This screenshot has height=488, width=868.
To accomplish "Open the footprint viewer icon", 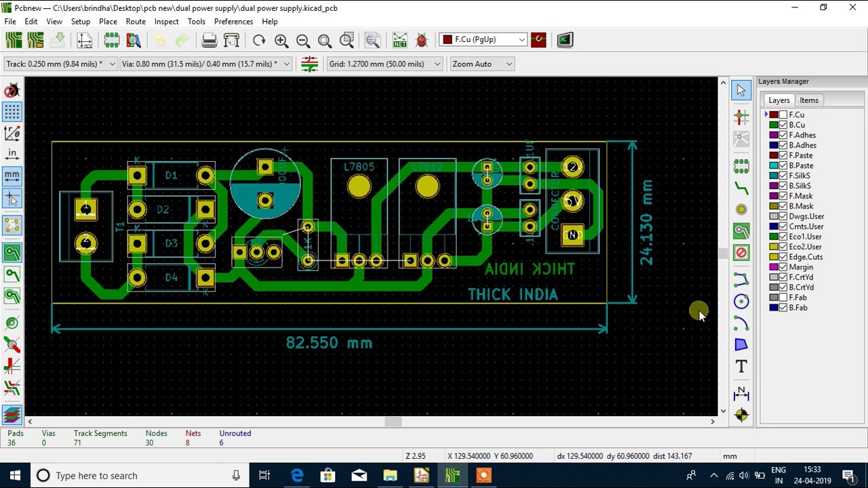I will (x=134, y=40).
